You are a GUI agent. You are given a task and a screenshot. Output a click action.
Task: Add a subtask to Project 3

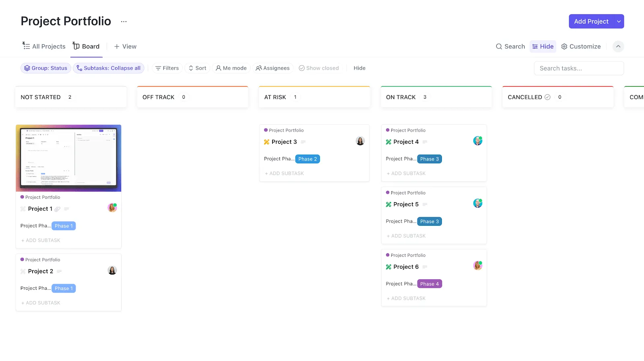[285, 173]
